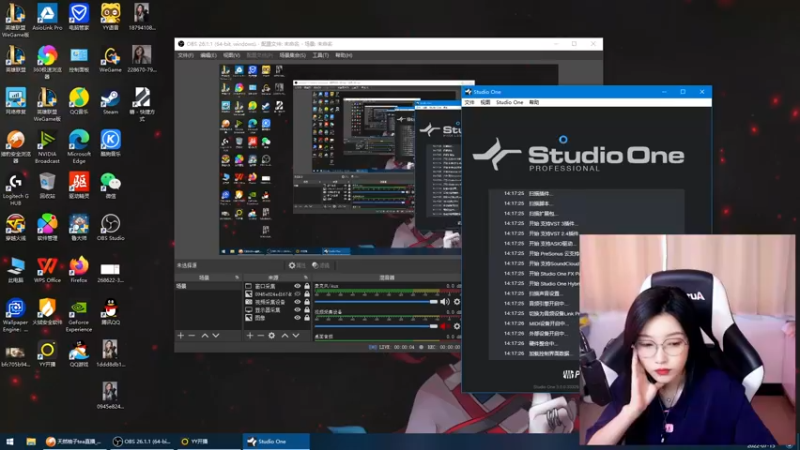Screen dimensions: 800x450
Task: Toggle the lock on 窗口采集 source
Action: coord(307,286)
